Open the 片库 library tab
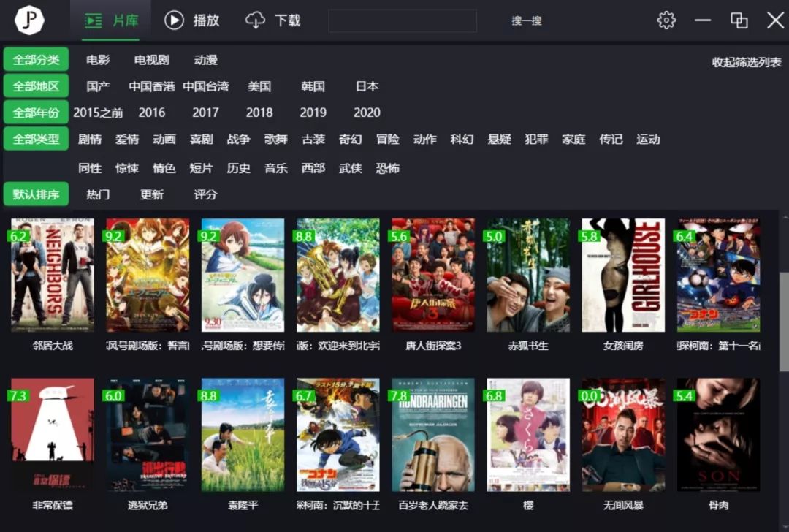The width and height of the screenshot is (789, 532). [x=111, y=20]
